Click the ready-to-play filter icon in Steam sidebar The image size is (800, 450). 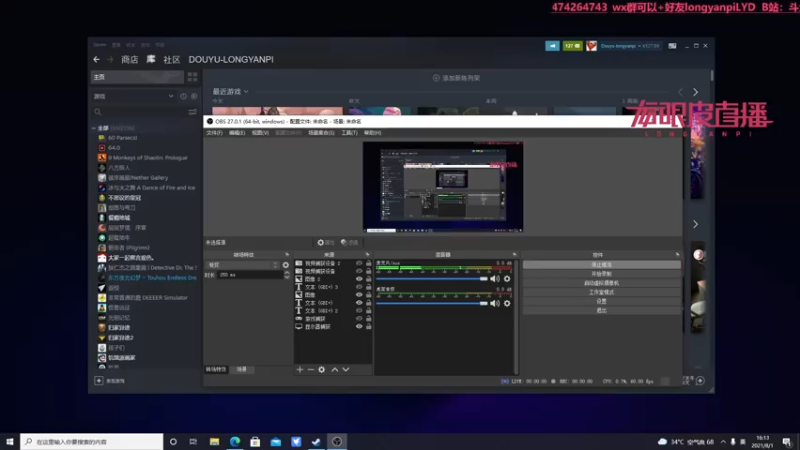pos(194,96)
